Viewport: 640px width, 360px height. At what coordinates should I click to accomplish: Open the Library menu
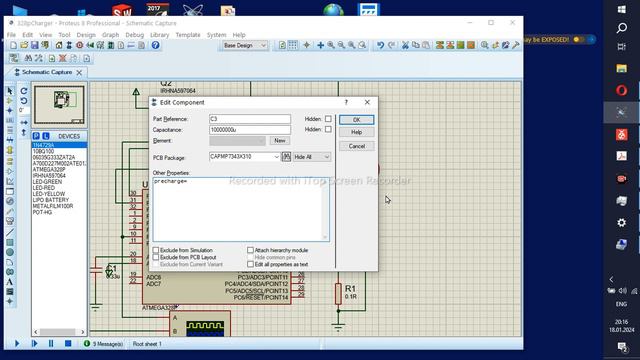159,35
